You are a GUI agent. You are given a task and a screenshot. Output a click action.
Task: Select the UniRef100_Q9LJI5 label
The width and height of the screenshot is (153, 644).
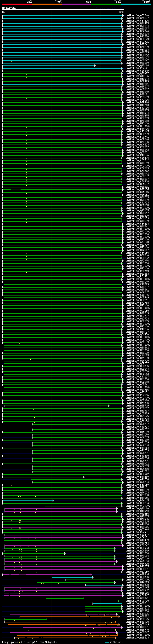pyautogui.click(x=137, y=23)
